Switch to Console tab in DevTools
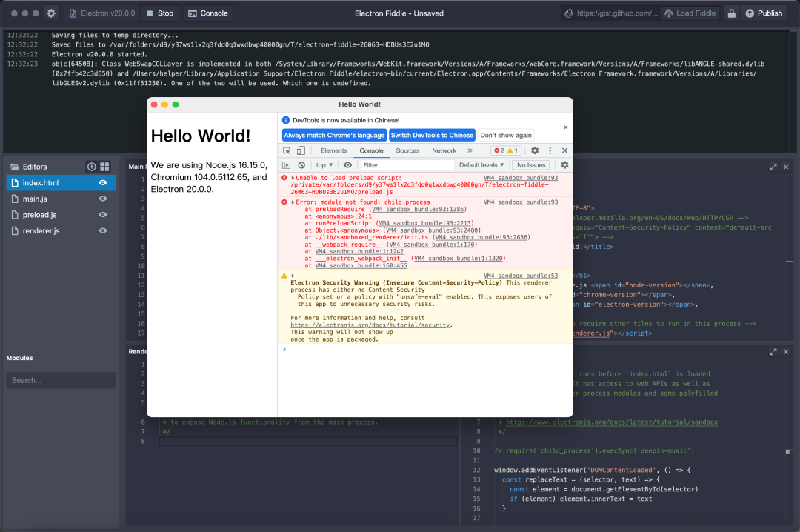Image resolution: width=800 pixels, height=532 pixels. (371, 150)
